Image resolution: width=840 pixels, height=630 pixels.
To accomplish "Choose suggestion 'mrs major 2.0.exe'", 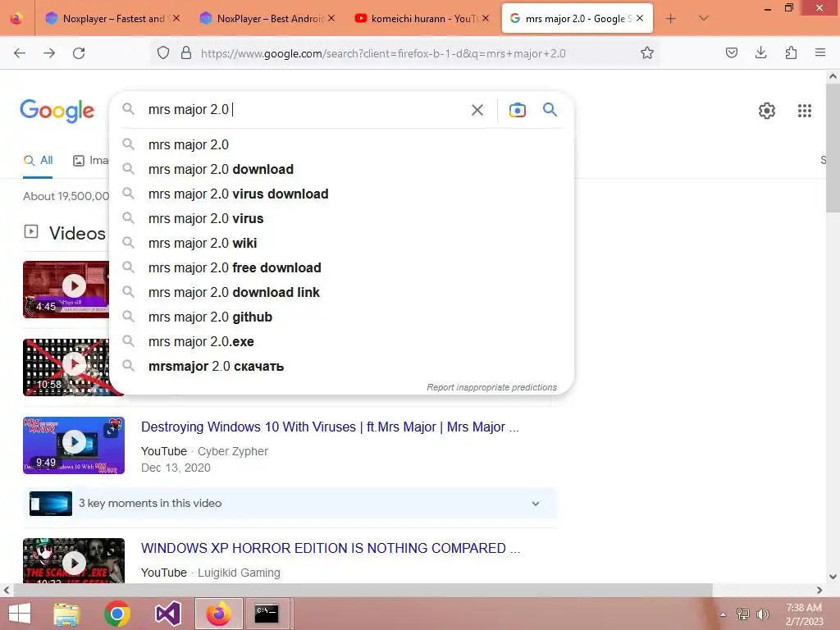I will pos(341,342).
